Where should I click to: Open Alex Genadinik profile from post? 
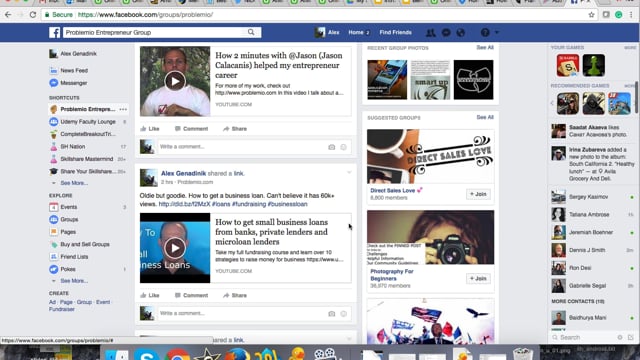(183, 173)
